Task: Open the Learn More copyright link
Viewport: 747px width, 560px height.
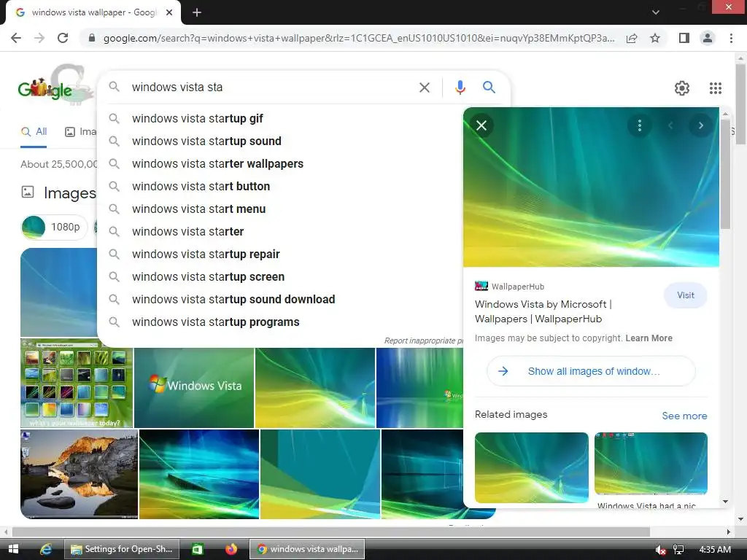Action: point(649,338)
